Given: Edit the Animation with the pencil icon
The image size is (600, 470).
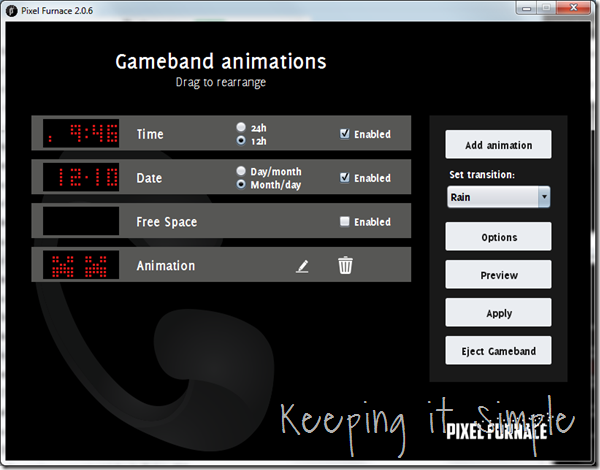Looking at the screenshot, I should pyautogui.click(x=302, y=266).
